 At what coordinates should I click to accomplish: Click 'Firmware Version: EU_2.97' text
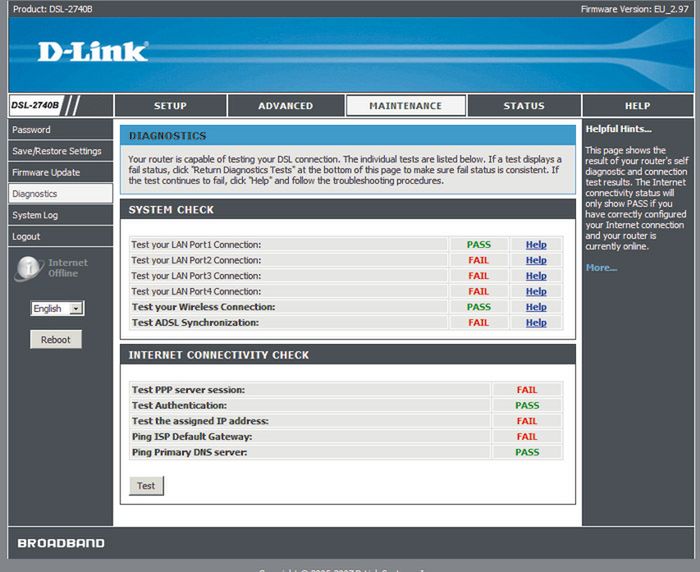[634, 9]
